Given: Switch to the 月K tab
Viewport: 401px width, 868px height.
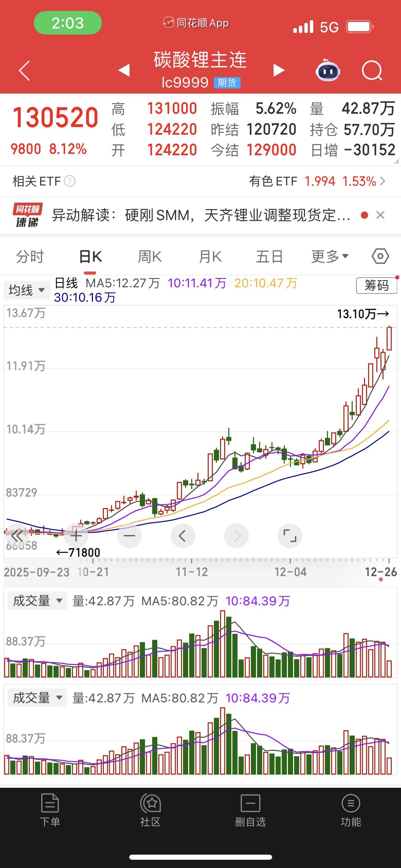Looking at the screenshot, I should tap(210, 256).
